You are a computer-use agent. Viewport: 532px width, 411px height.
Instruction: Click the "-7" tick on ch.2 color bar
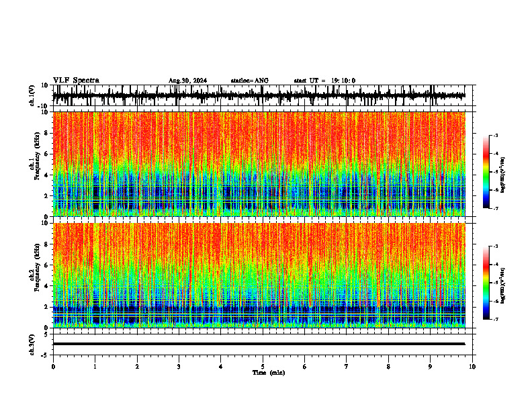point(496,320)
